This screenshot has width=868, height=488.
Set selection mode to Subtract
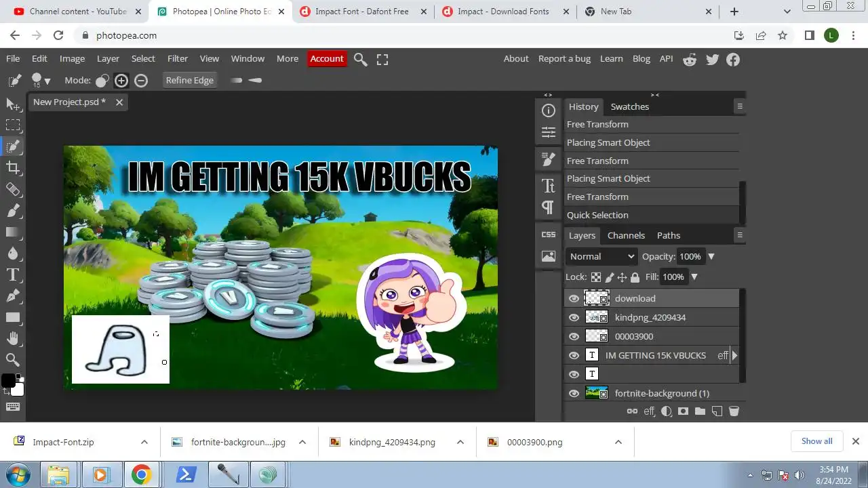(x=141, y=81)
